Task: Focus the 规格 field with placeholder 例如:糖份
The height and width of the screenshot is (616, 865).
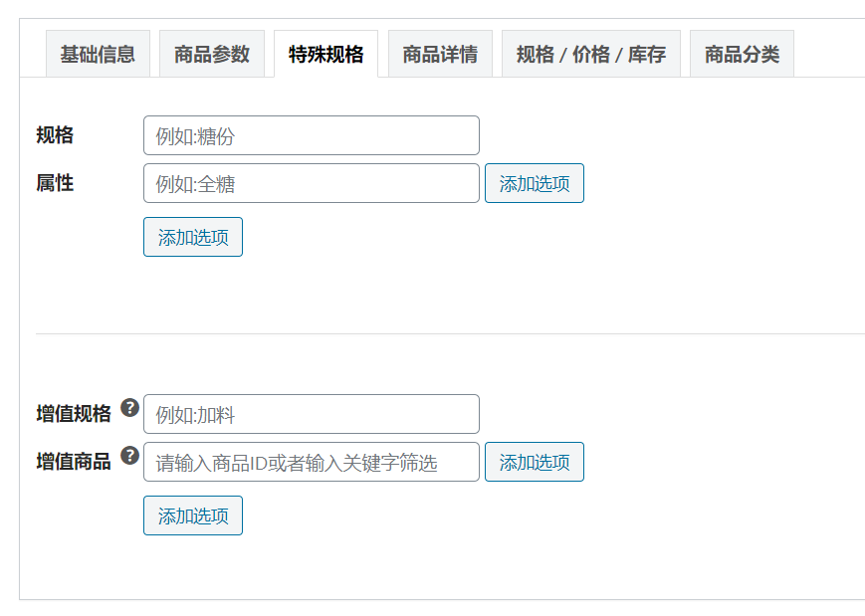Action: [312, 135]
